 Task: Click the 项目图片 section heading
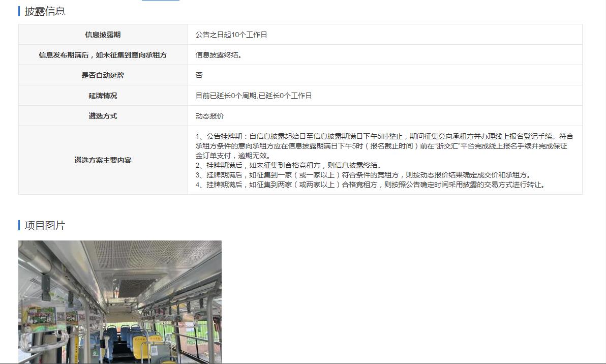[45, 225]
